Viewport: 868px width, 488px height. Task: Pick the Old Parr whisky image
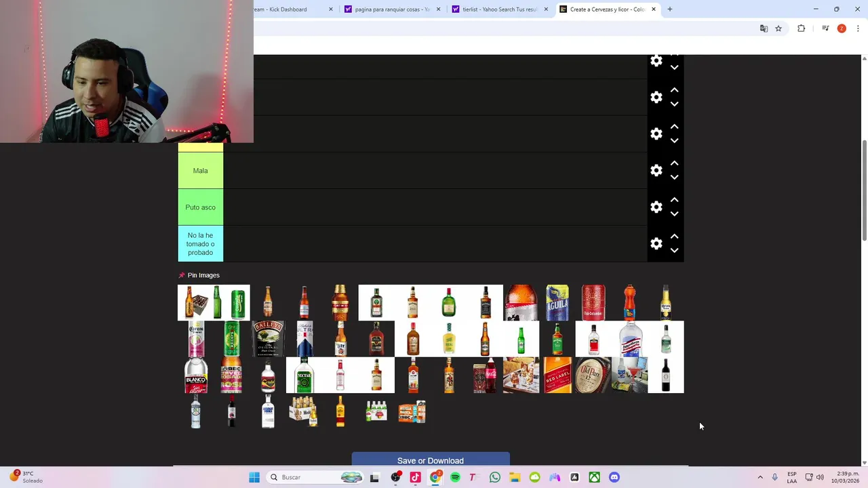point(593,375)
